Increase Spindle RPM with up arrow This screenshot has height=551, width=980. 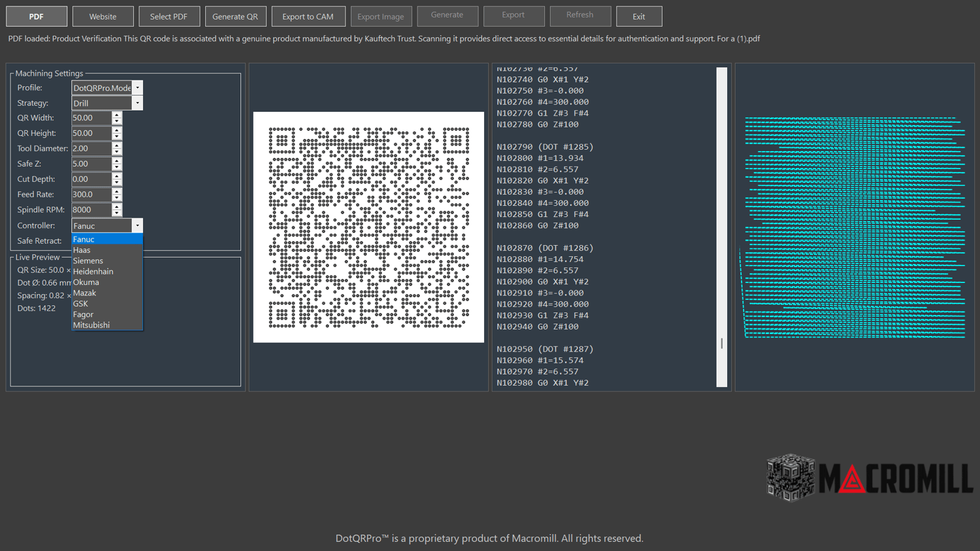pos(117,207)
